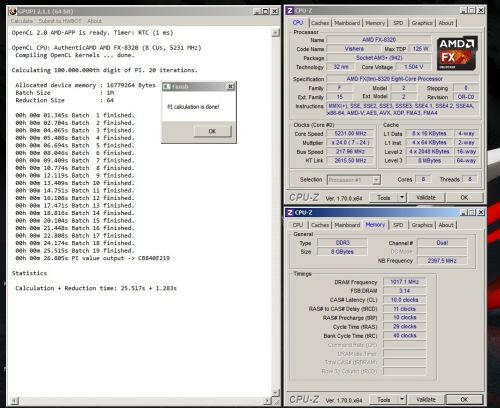Switch to Caches tab in top CPU-Z
500x408 pixels.
coord(320,23)
